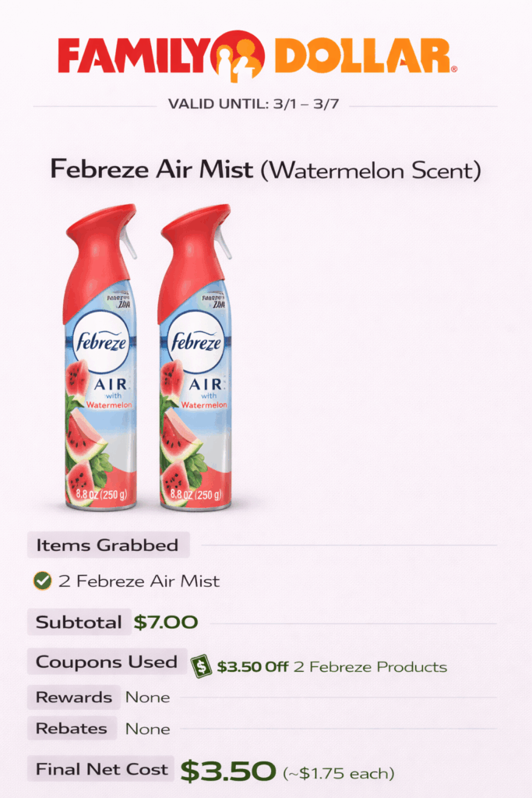Click the large $3.50 final cost amount
Viewport: 532px width, 798px height.
point(227,771)
